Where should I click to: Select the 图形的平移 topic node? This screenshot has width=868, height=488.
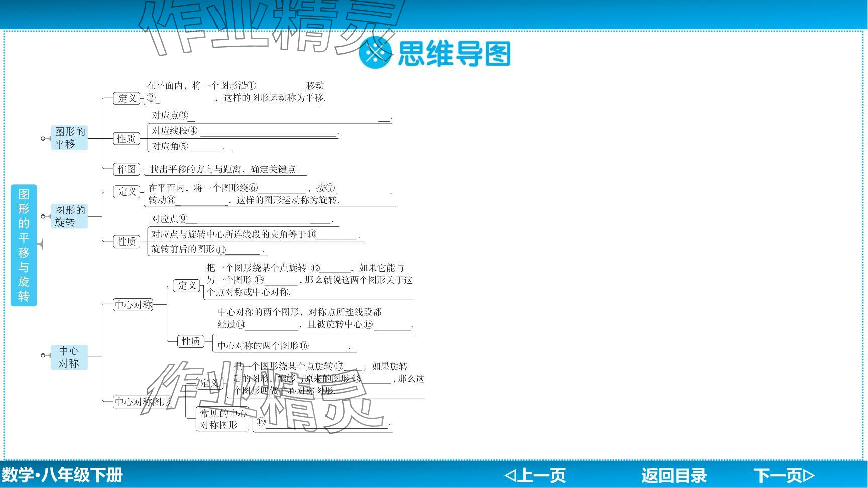tap(69, 138)
